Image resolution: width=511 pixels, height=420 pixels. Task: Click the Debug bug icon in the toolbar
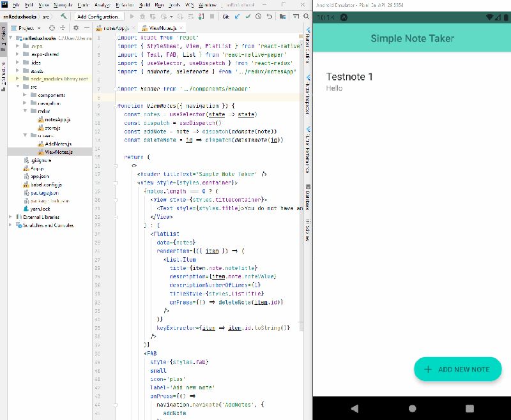coord(144,15)
